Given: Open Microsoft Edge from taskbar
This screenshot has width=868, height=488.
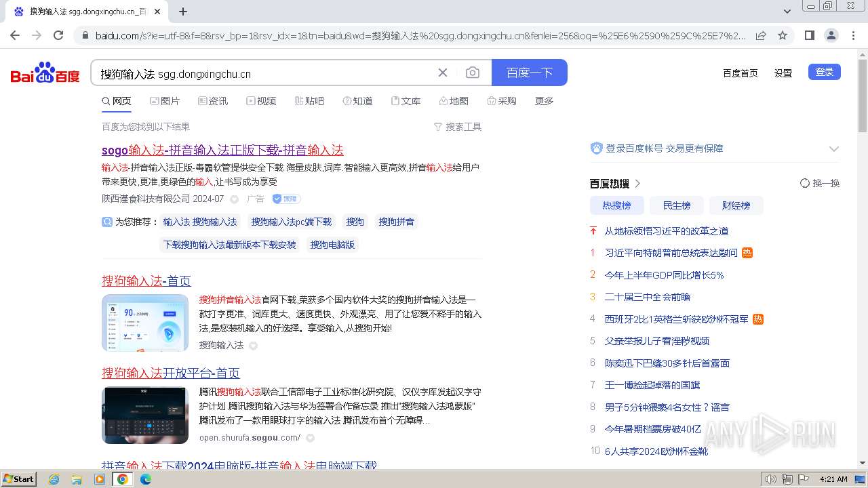Looking at the screenshot, I should [145, 479].
